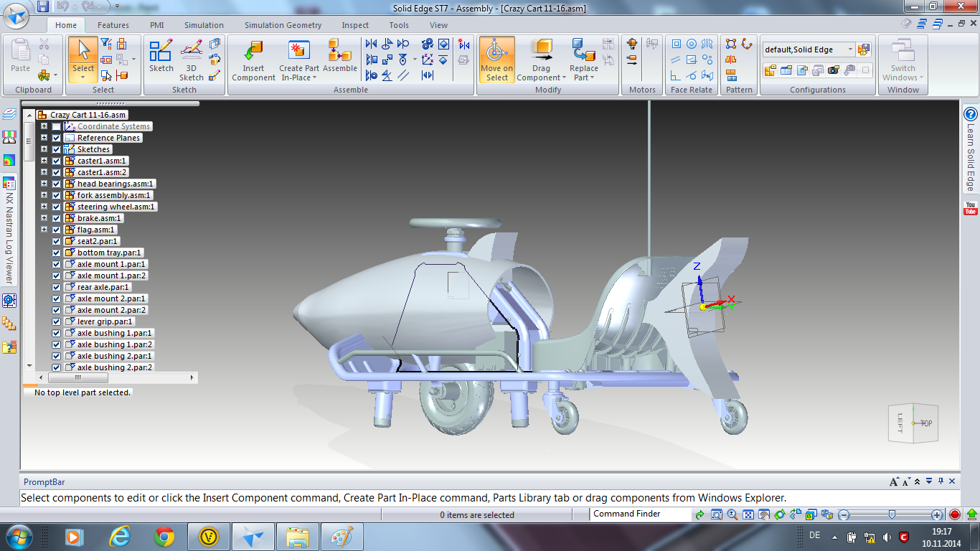Open the Replace Part tool
Screen dimensions: 980x551
pyautogui.click(x=583, y=60)
